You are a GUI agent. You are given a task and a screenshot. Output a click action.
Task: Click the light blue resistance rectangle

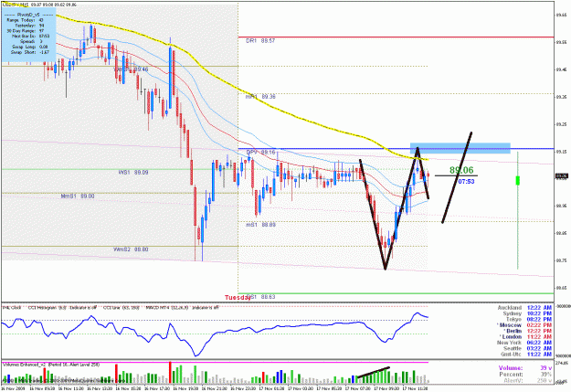tap(460, 148)
